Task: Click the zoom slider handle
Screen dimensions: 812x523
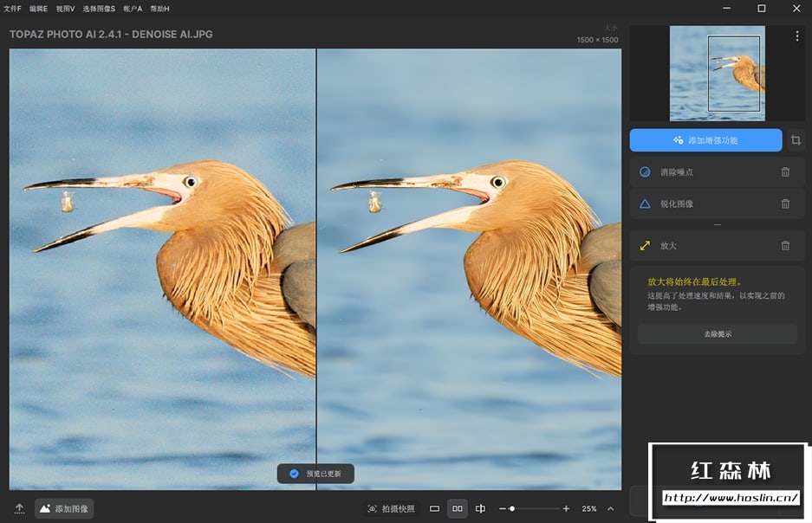Action: point(512,509)
